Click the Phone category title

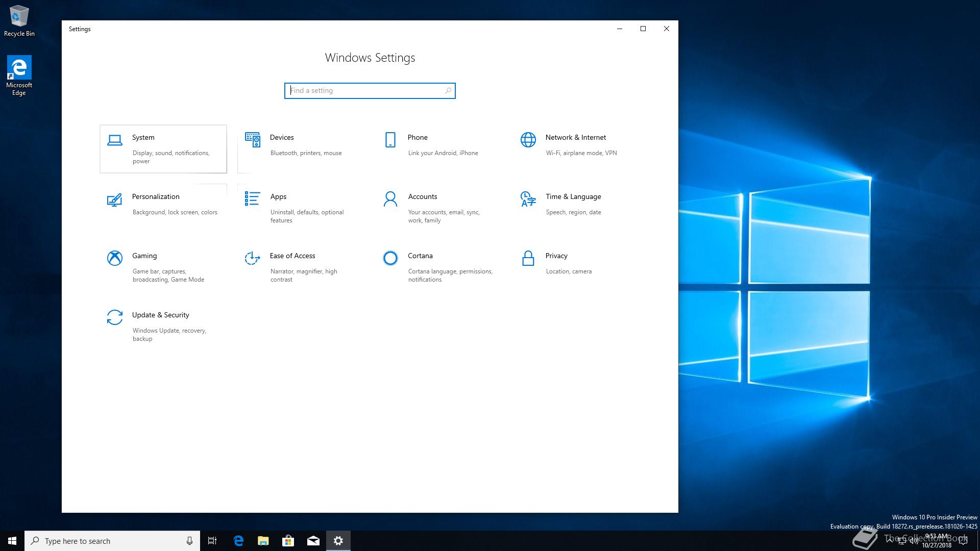[418, 138]
